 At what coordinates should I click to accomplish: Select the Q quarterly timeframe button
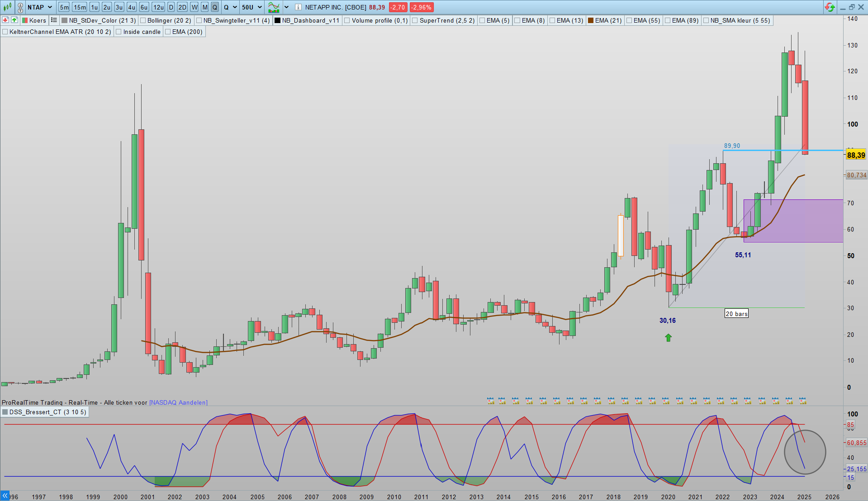[x=215, y=7]
